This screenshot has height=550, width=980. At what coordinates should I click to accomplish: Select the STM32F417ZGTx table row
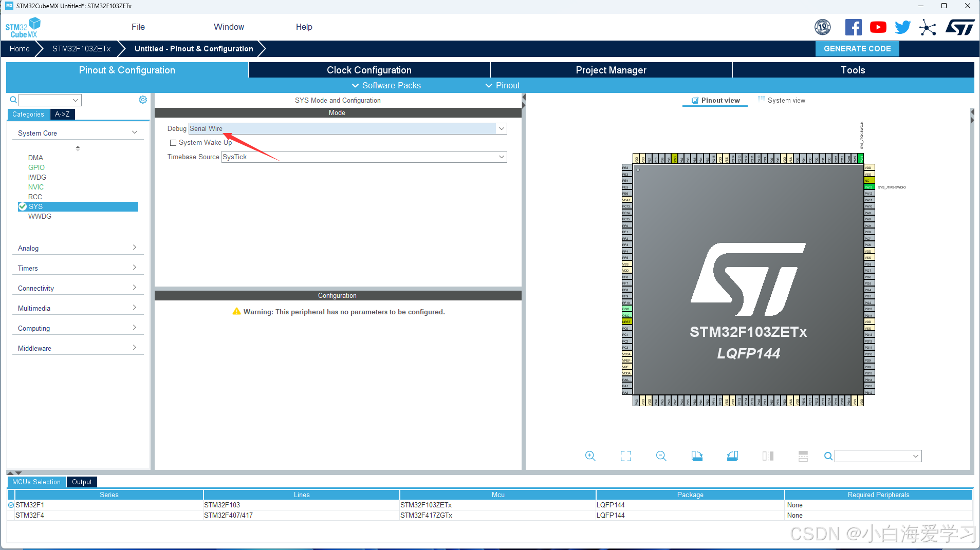(490, 515)
